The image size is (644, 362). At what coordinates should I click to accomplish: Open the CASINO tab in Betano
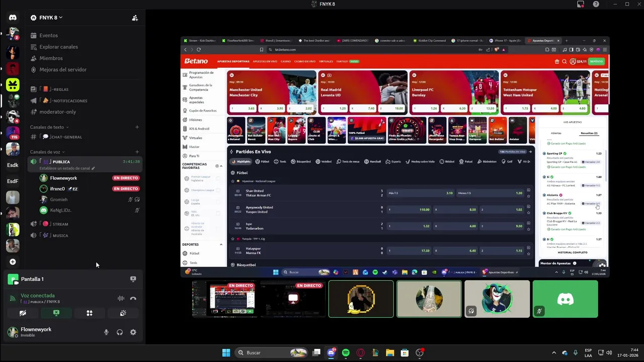286,61
